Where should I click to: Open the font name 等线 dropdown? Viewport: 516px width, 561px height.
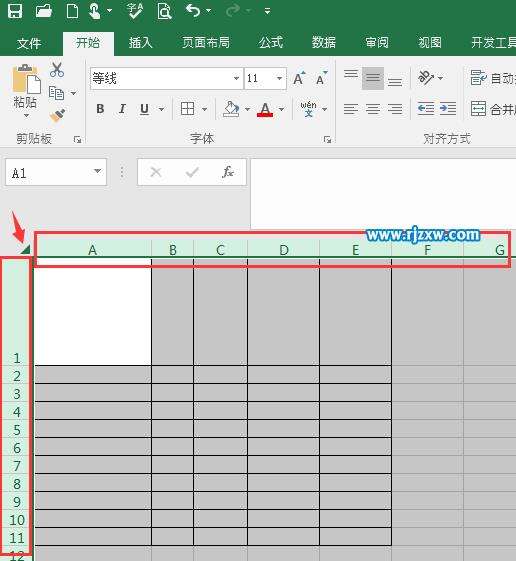click(x=236, y=78)
